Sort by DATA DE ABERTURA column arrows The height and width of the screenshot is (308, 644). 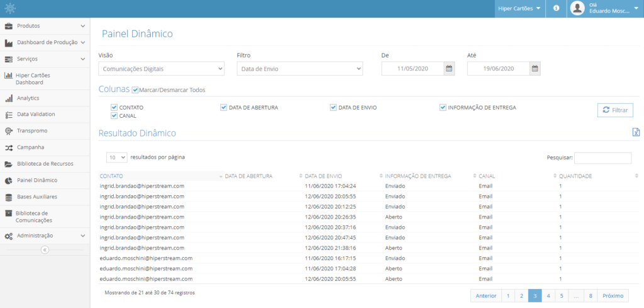click(x=301, y=176)
